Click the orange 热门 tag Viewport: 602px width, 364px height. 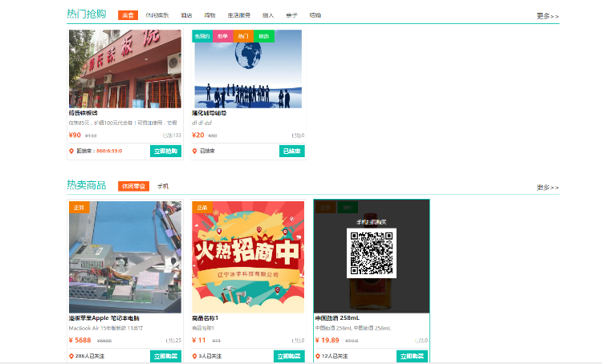(243, 36)
